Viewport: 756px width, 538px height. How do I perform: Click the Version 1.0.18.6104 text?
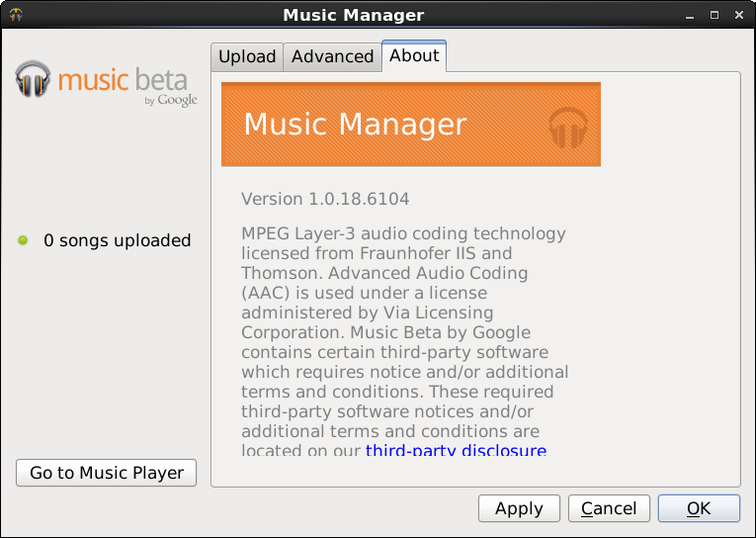[325, 199]
